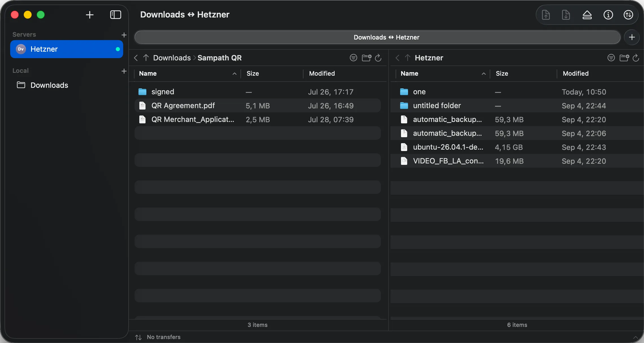This screenshot has width=644, height=343.
Task: Click the Downloads breadcrumb in left pane
Action: coord(172,58)
